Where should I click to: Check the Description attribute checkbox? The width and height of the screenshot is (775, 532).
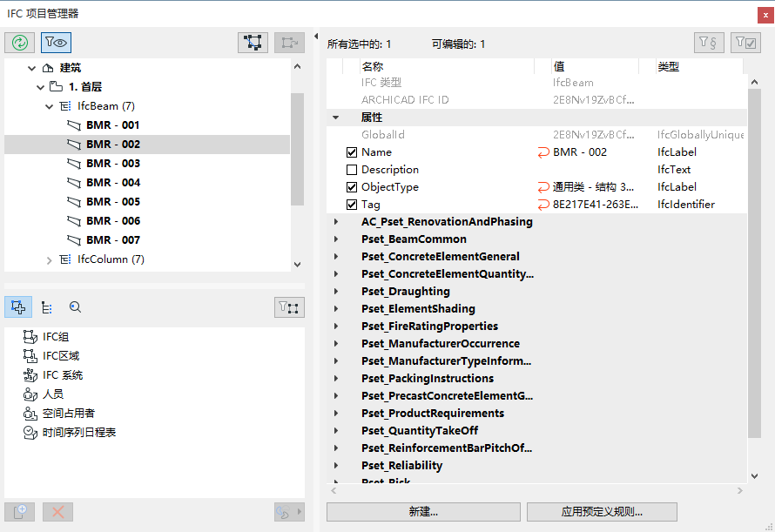coord(352,170)
